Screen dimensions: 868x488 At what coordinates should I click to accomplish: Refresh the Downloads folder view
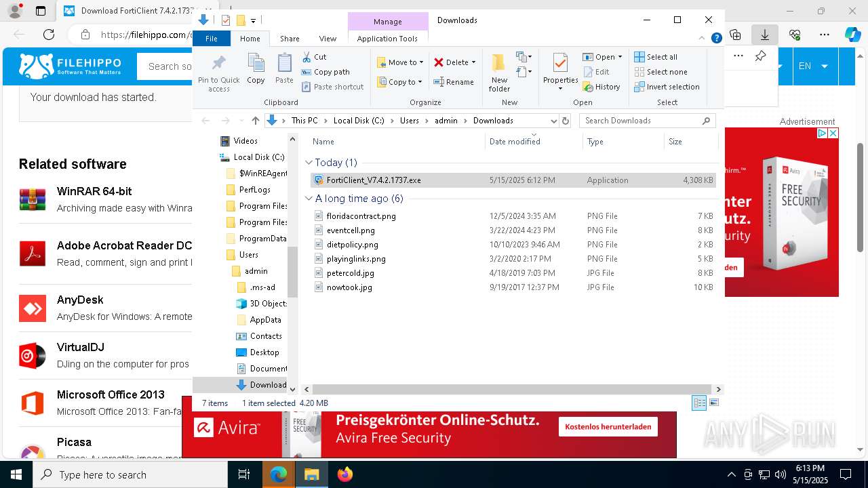(x=566, y=121)
